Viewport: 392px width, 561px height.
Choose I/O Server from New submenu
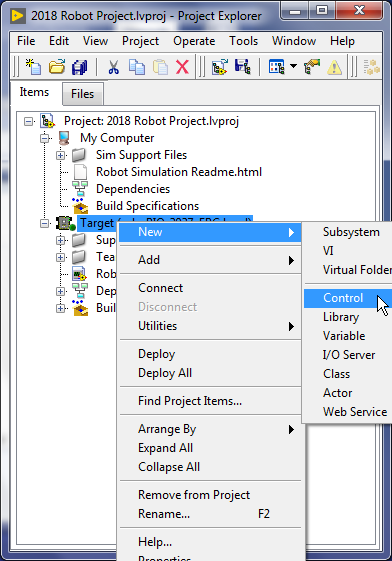(348, 355)
